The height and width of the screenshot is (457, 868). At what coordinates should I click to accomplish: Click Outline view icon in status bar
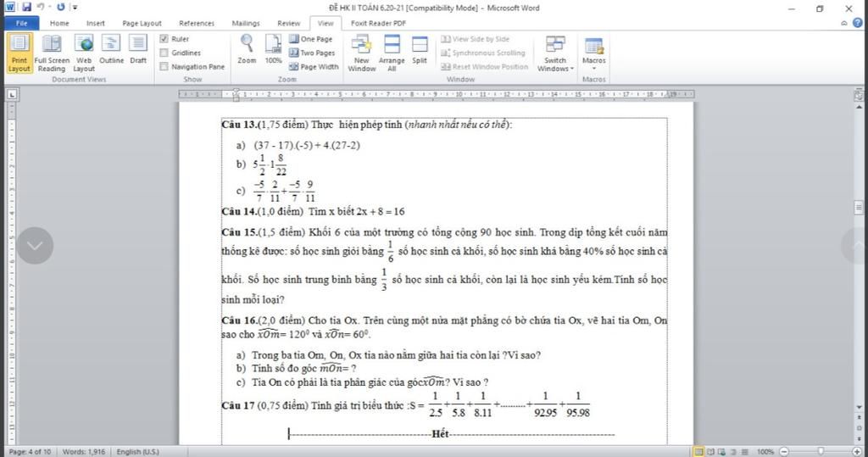click(733, 451)
